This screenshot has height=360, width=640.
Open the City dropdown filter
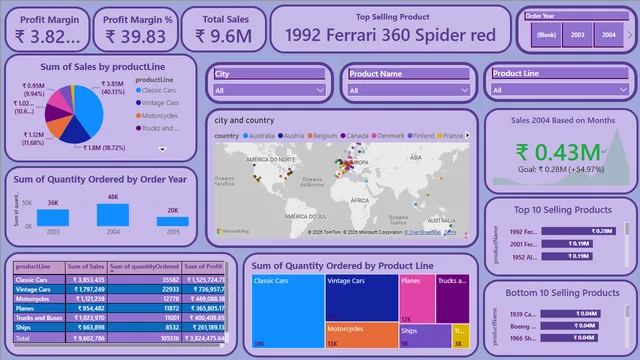(269, 90)
